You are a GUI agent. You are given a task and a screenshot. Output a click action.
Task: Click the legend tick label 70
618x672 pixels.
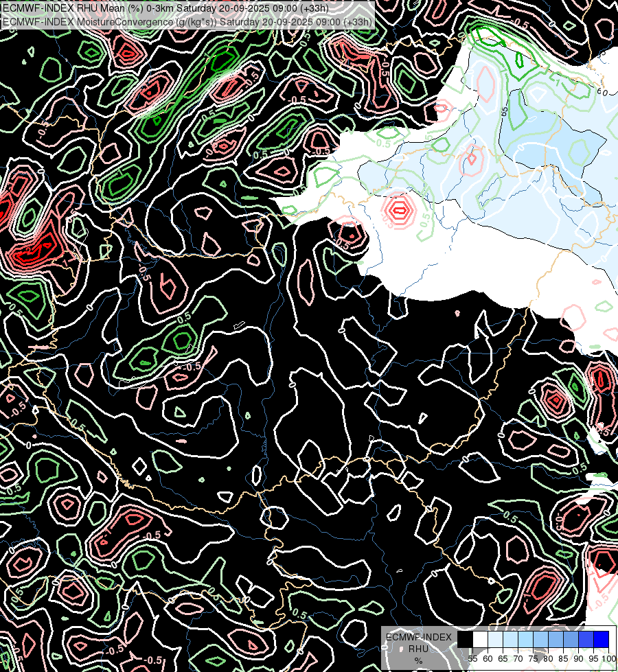tap(518, 659)
